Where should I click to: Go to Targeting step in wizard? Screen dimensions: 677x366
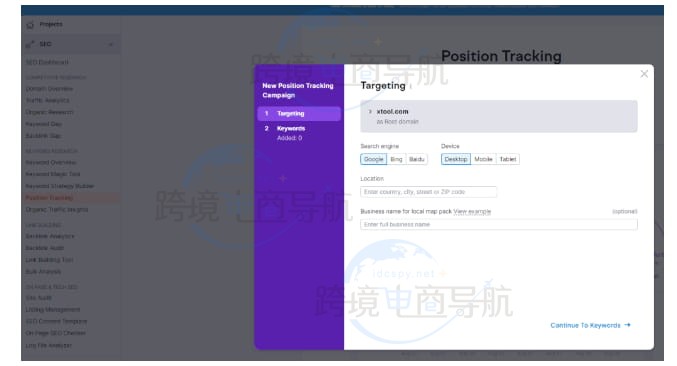click(299, 114)
